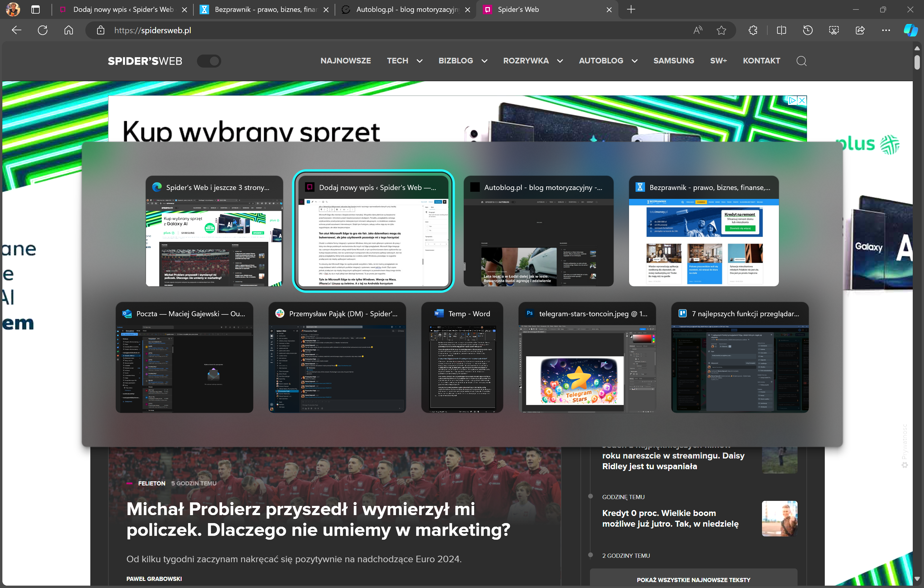Start Web capture screenshot icon
The width and height of the screenshot is (924, 588).
coord(834,30)
